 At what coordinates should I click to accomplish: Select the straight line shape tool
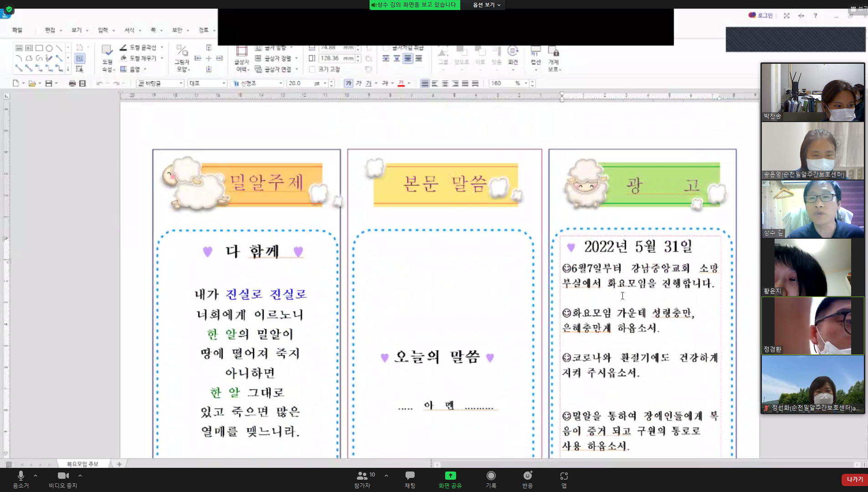pos(59,48)
